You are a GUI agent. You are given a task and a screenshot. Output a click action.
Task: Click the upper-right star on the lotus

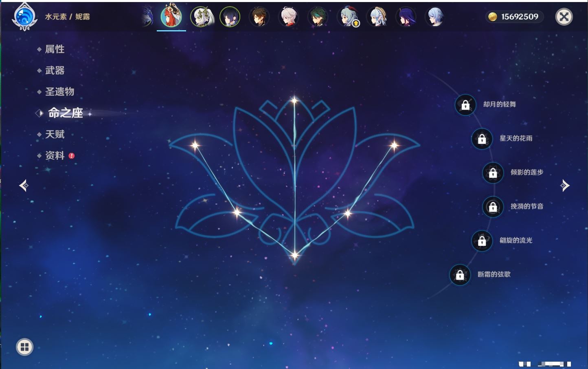pyautogui.click(x=394, y=145)
